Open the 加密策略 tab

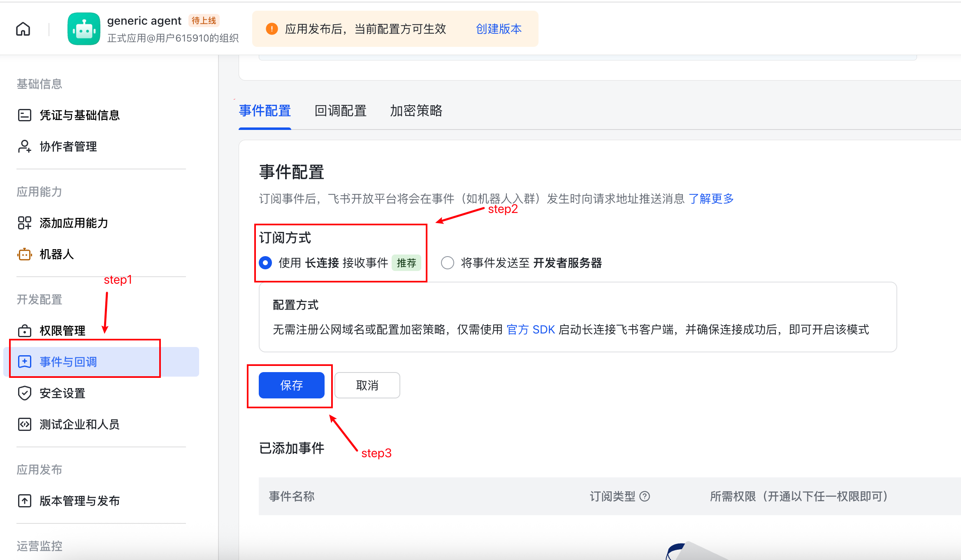pos(416,111)
